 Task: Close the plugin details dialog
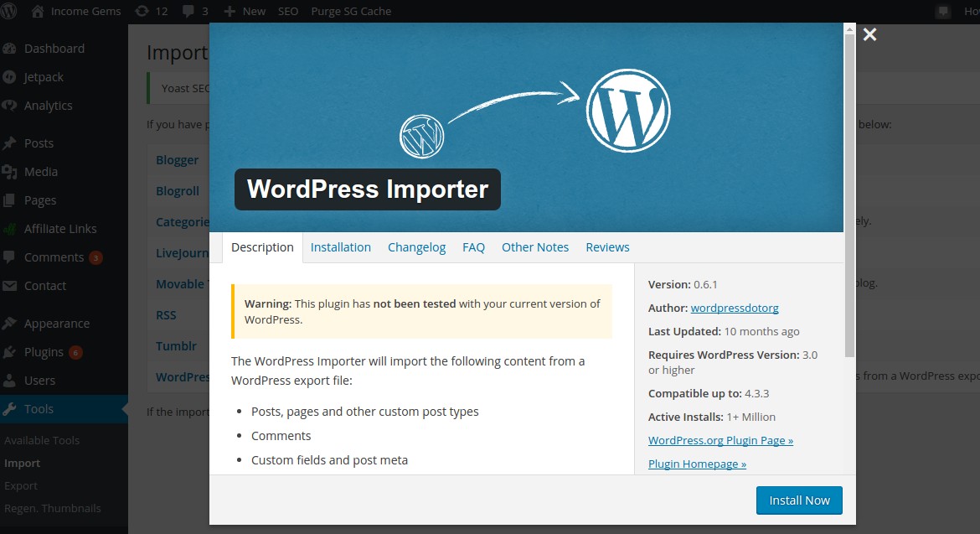point(870,34)
